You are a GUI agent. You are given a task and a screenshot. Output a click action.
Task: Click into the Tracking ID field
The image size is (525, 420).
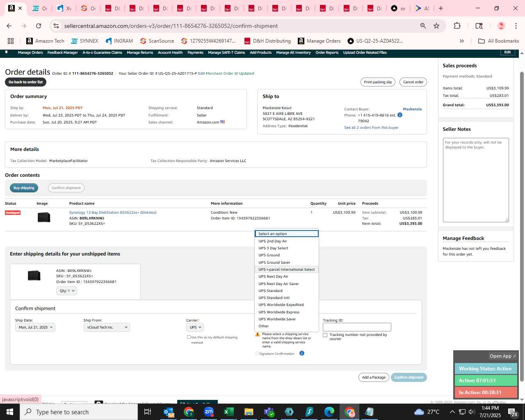[357, 327]
